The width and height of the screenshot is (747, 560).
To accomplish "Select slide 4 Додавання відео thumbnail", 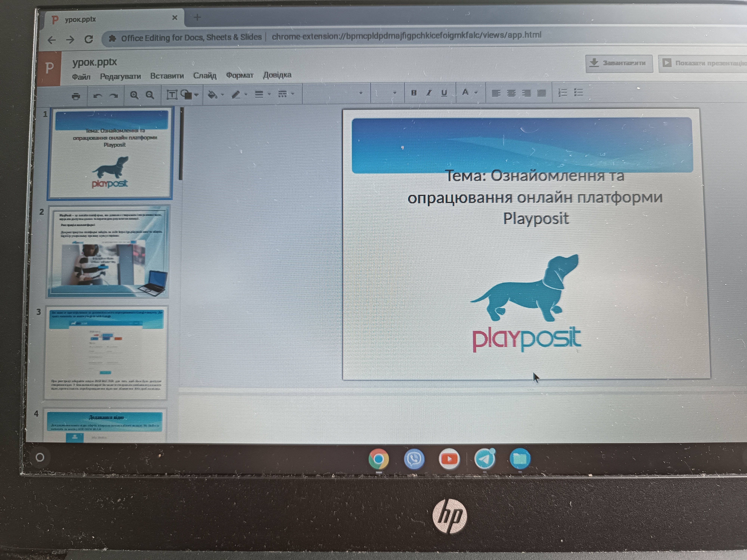I will (x=105, y=425).
